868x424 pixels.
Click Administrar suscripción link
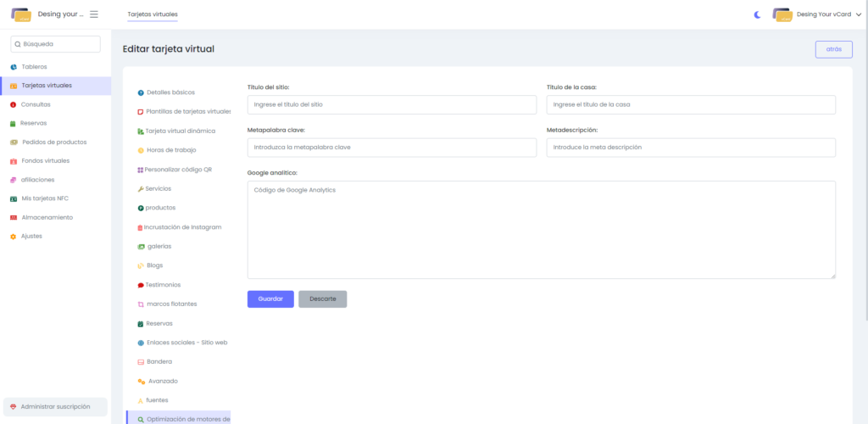point(55,407)
